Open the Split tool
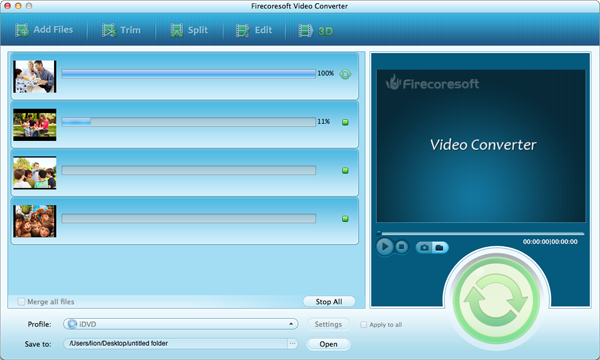This screenshot has width=600, height=360. point(189,30)
